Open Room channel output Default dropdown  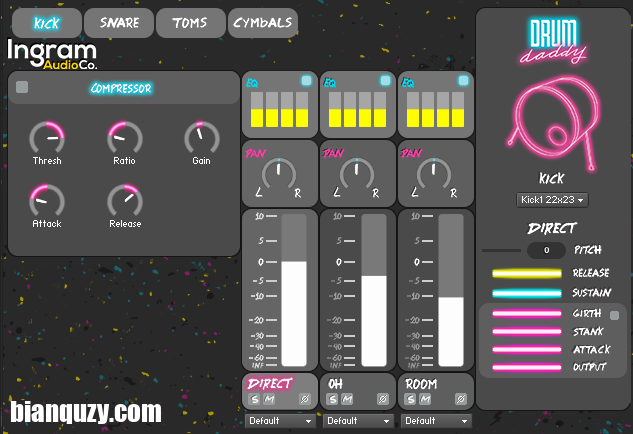436,421
